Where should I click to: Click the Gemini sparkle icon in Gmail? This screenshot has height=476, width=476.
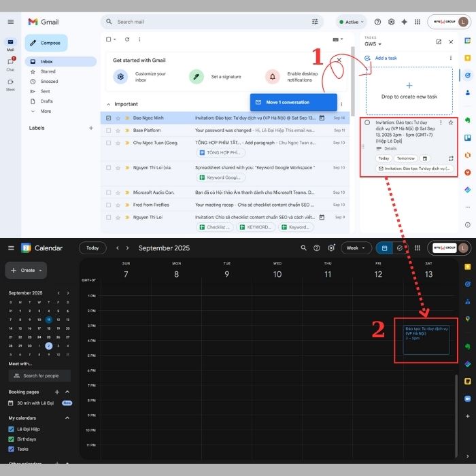tap(404, 22)
